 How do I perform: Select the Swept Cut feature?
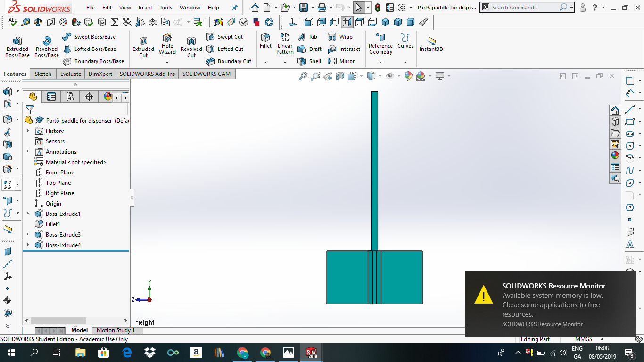[225, 37]
